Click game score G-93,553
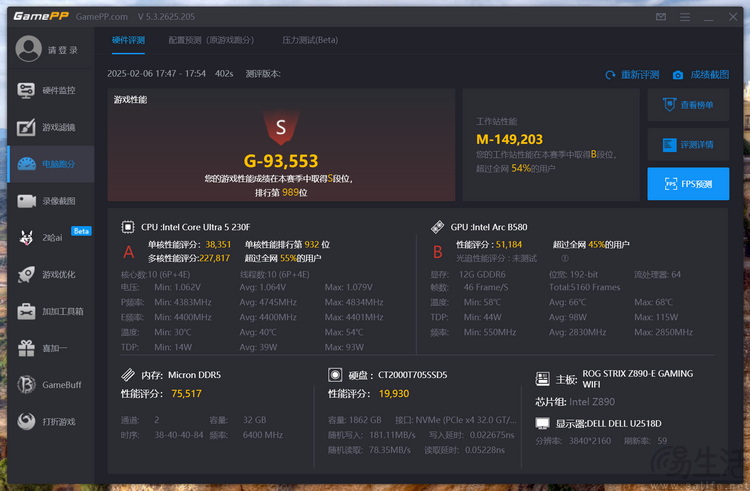The image size is (750, 491). point(281,161)
